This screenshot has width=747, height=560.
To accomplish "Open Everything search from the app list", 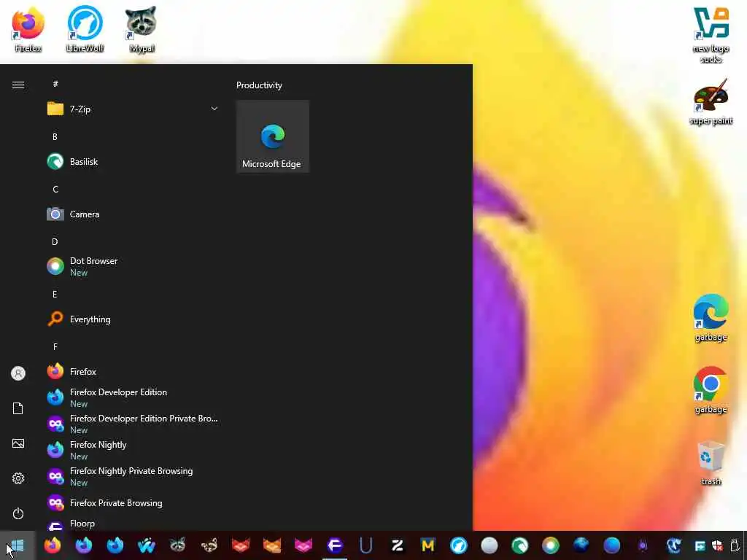I will point(133,319).
